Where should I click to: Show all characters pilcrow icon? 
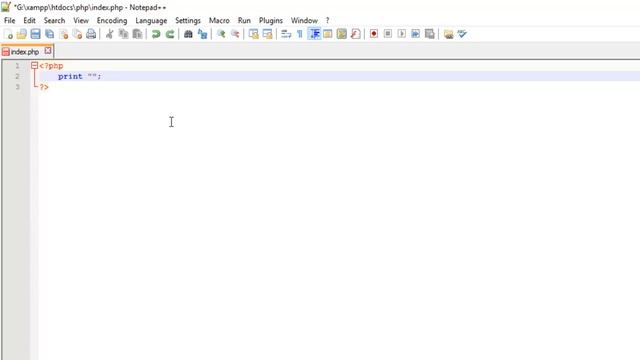coord(300,34)
